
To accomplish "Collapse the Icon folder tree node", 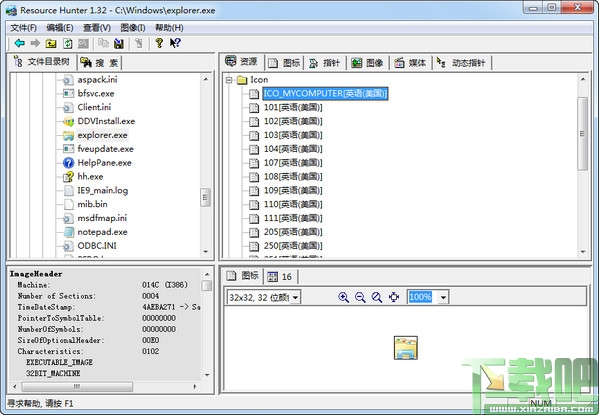I will [229, 80].
